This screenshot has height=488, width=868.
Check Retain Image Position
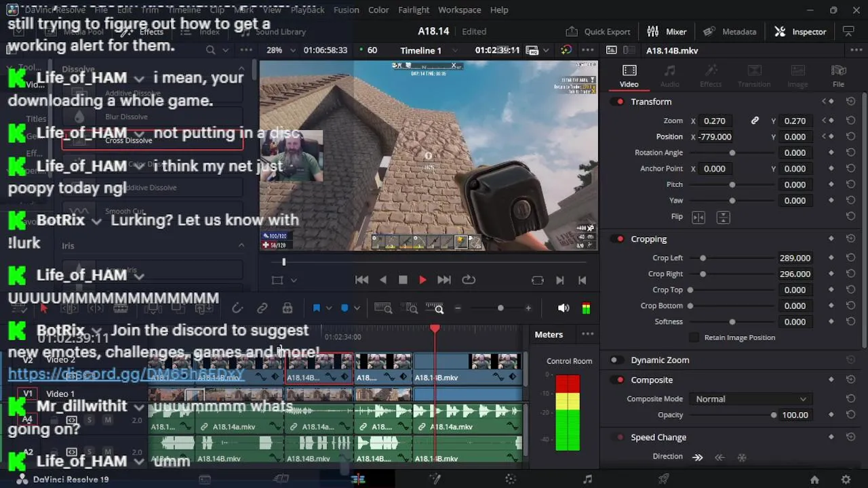pos(694,338)
